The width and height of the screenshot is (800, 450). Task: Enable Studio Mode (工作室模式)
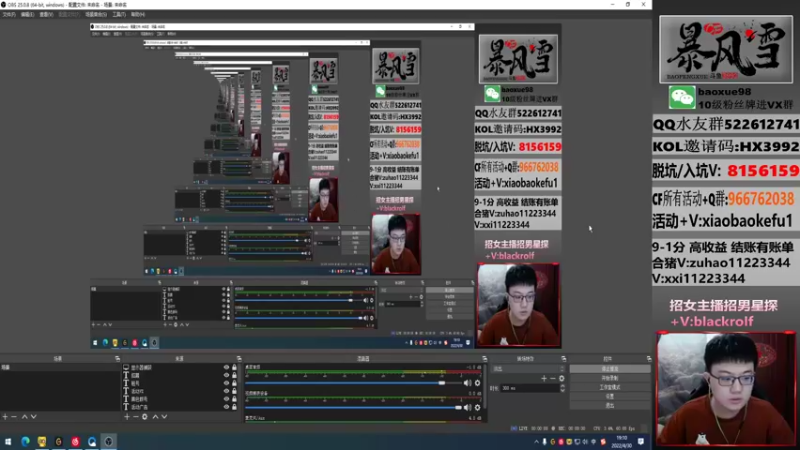click(x=610, y=387)
